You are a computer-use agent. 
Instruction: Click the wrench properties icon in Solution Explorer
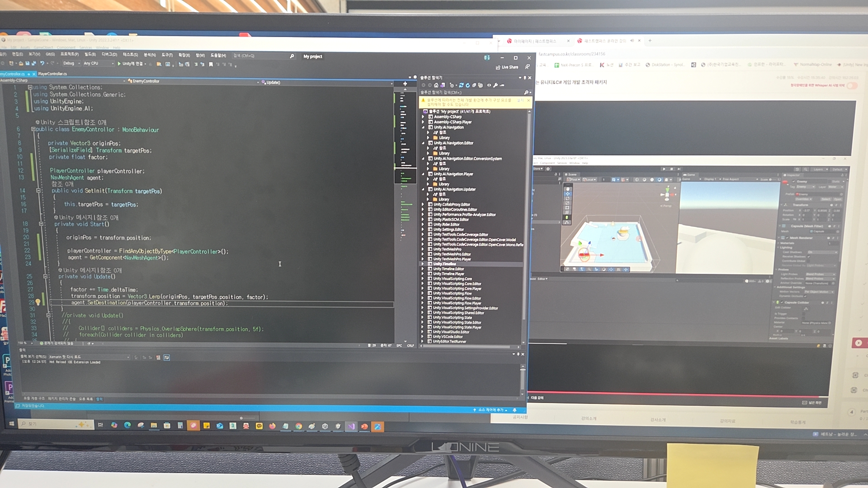coord(495,85)
